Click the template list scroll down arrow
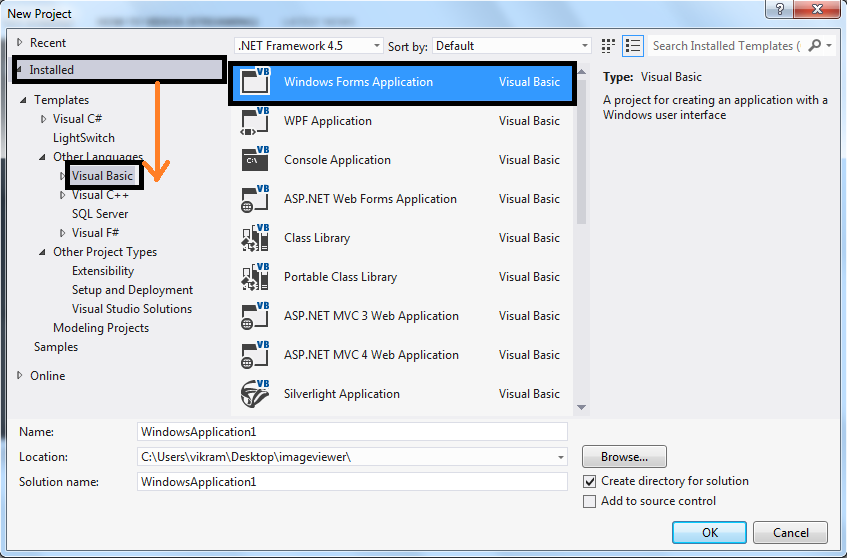 (x=581, y=407)
